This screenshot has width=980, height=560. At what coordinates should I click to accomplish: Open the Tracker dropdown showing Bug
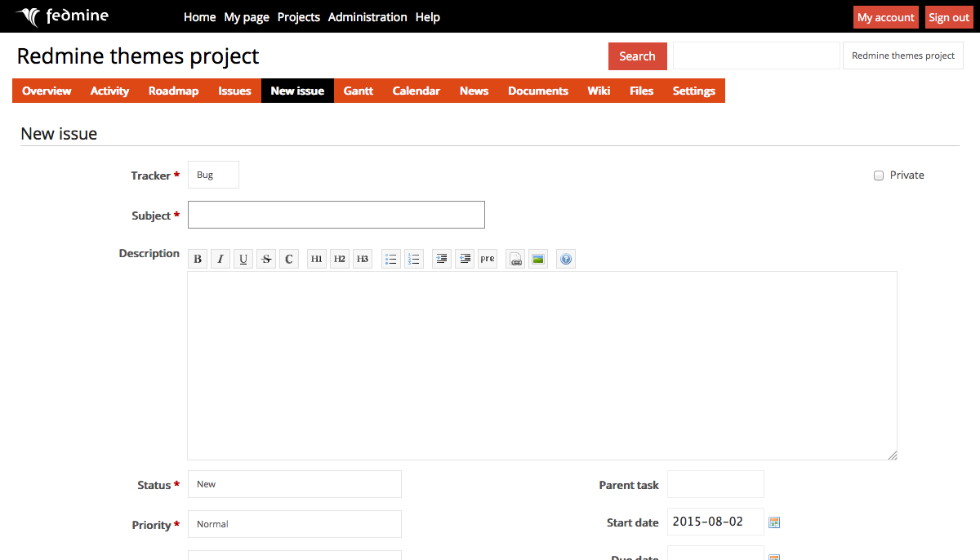[213, 175]
